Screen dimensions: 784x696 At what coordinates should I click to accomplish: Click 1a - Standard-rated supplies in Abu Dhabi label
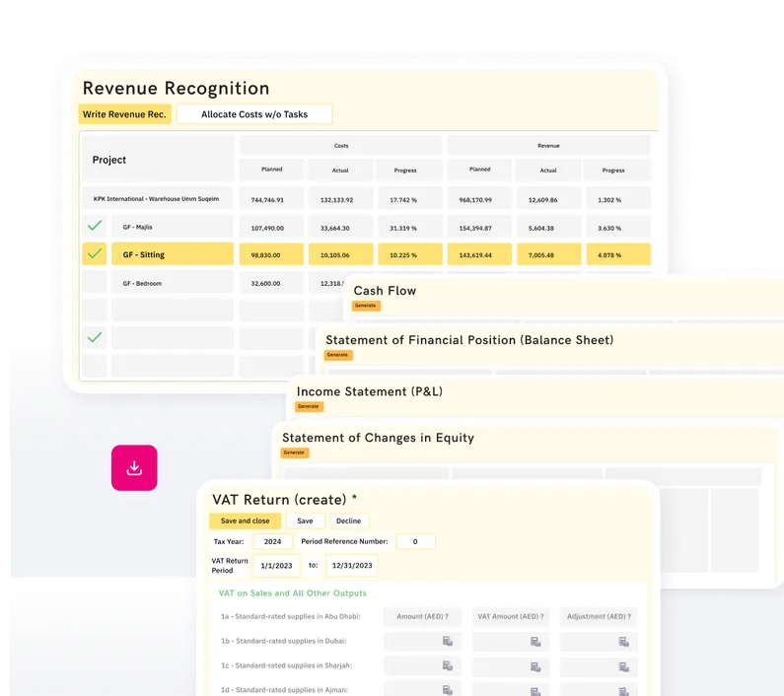tap(291, 616)
